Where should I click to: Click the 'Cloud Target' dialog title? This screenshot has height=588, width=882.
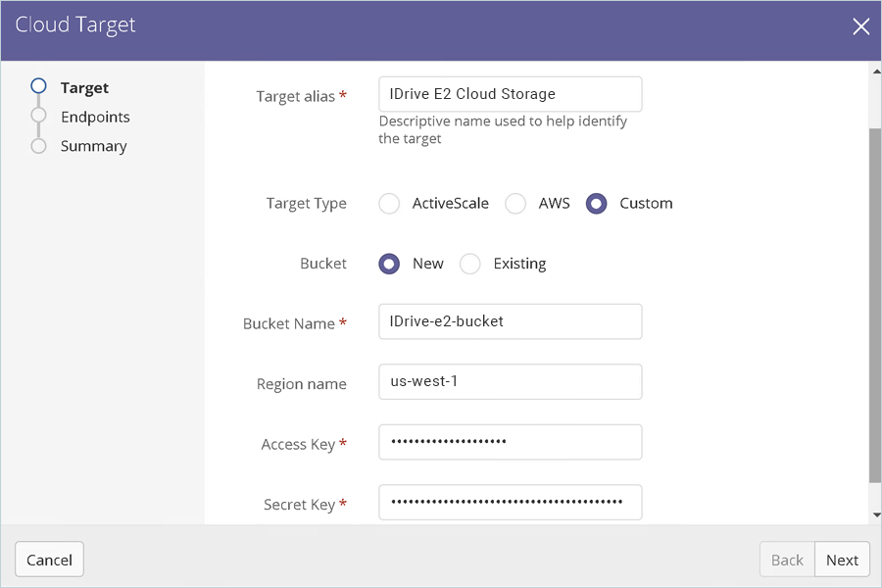[x=75, y=25]
